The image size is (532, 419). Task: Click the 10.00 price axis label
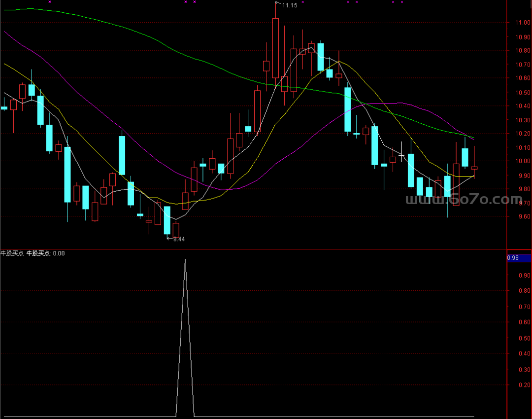pos(523,161)
